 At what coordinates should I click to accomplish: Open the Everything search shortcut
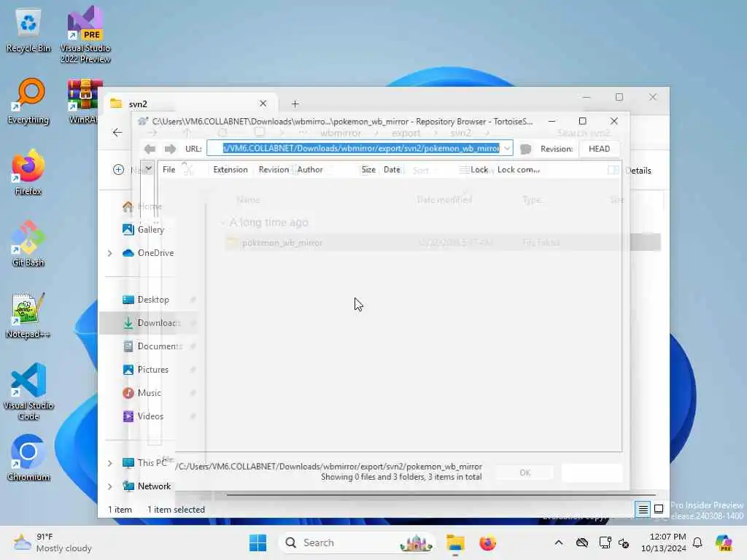click(x=28, y=101)
